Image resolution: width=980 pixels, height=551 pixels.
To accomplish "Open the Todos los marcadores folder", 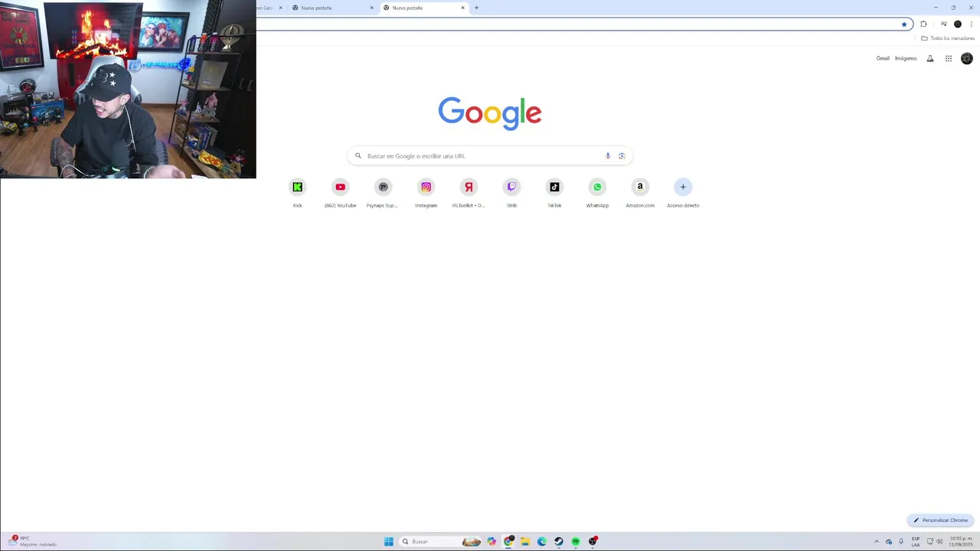I will [x=948, y=38].
